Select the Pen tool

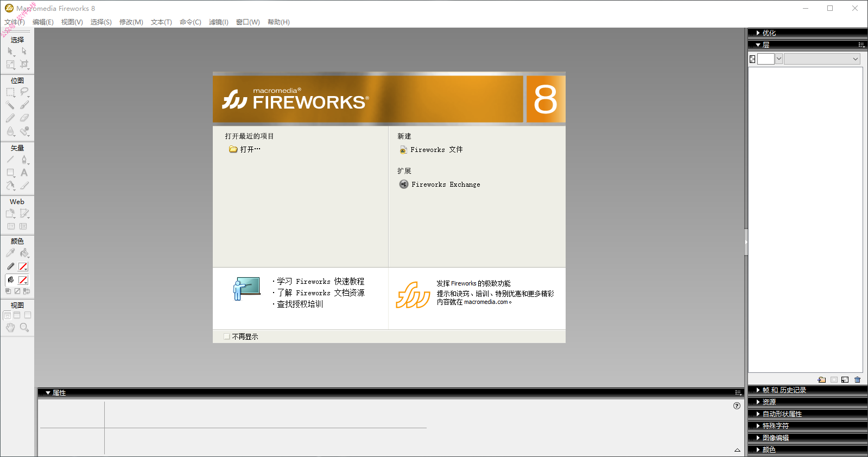pos(24,160)
